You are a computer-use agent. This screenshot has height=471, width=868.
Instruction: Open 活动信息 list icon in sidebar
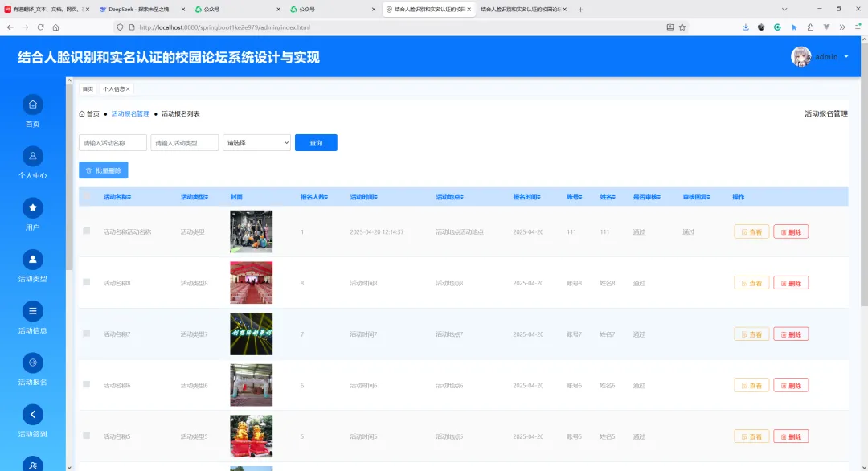coord(33,311)
